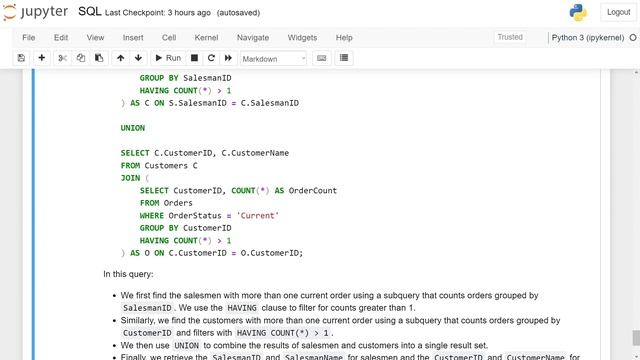Click the FROM Orders line

coord(166,203)
